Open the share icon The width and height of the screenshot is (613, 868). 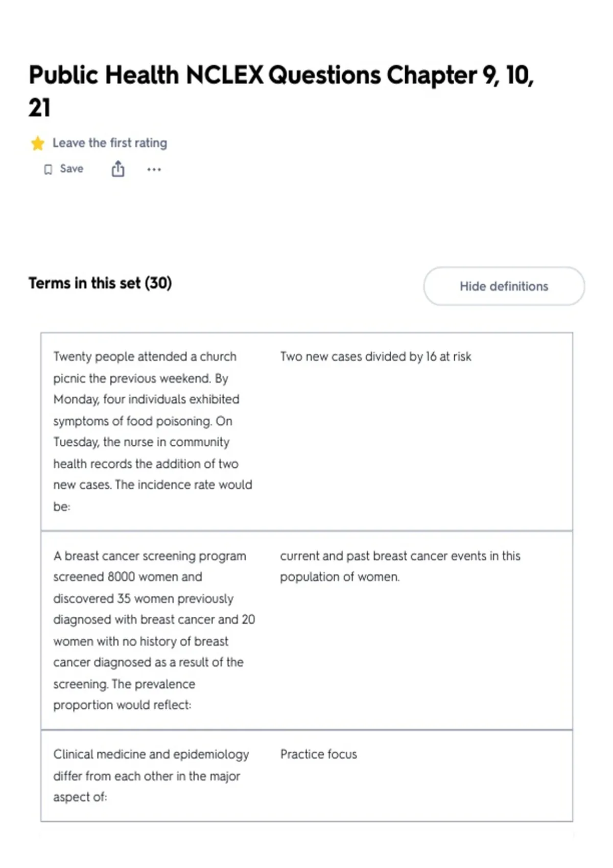point(118,169)
